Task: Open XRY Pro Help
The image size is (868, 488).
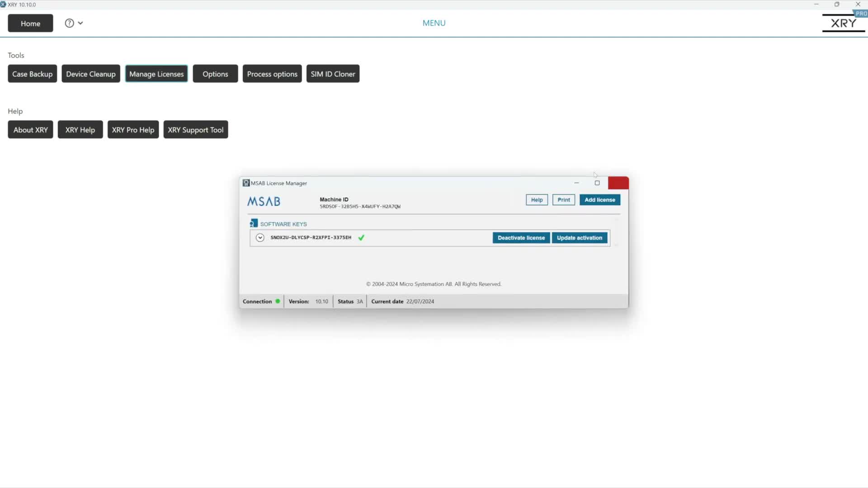Action: click(133, 130)
